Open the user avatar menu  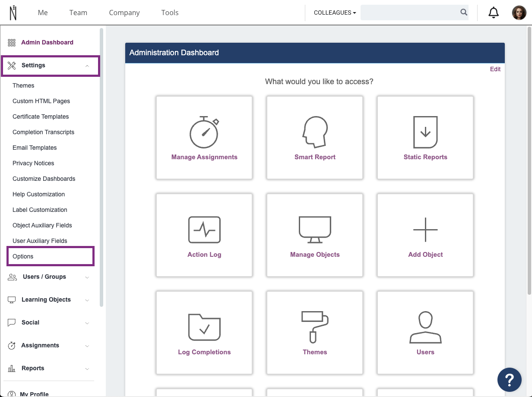click(x=519, y=13)
